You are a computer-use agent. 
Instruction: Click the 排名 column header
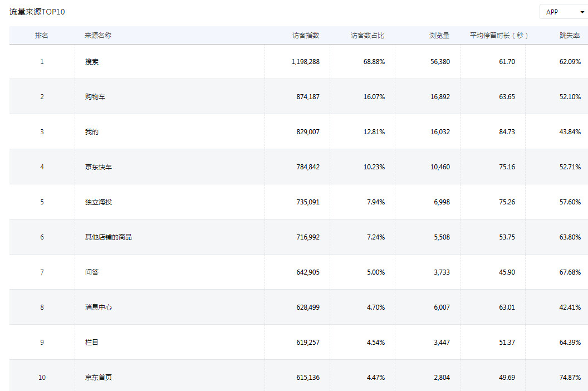(42, 35)
